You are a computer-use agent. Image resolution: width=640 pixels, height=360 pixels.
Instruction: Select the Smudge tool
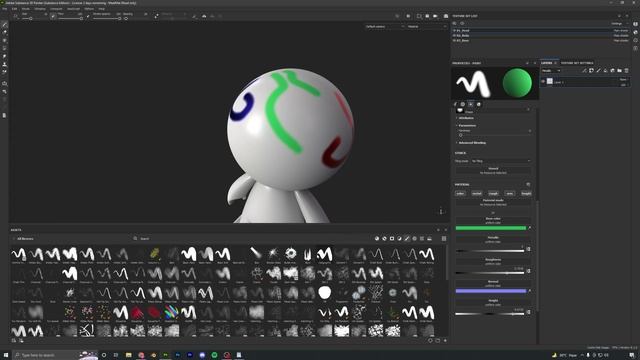click(x=4, y=56)
